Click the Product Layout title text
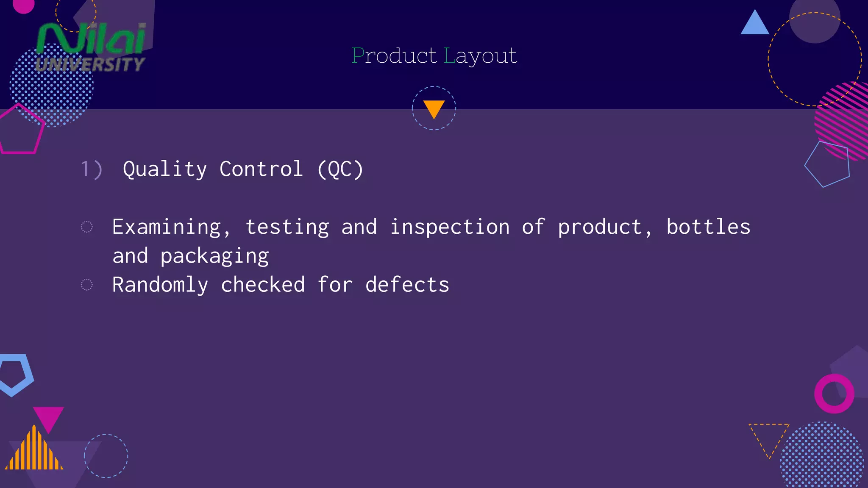The image size is (868, 488). pos(434,55)
